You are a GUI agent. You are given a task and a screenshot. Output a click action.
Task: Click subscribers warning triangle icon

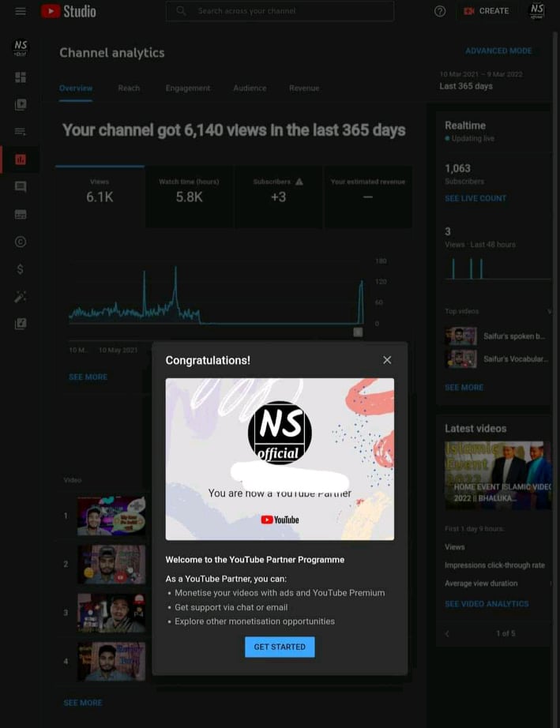pos(299,182)
